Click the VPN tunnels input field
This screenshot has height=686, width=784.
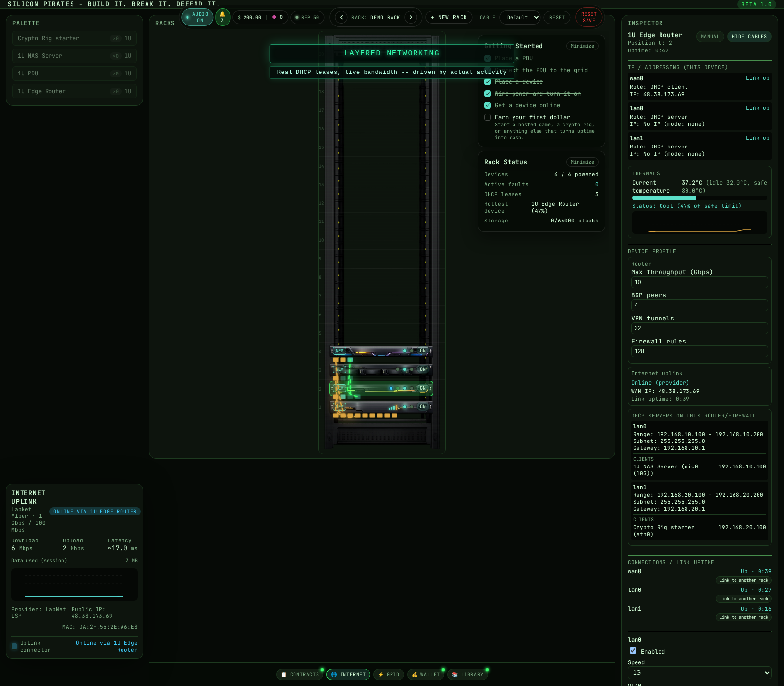[x=700, y=328]
